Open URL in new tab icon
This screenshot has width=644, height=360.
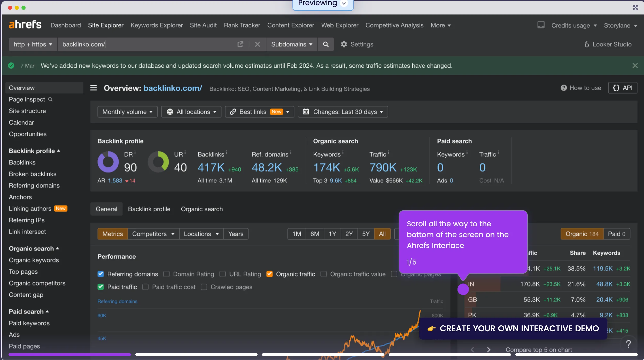pyautogui.click(x=240, y=44)
